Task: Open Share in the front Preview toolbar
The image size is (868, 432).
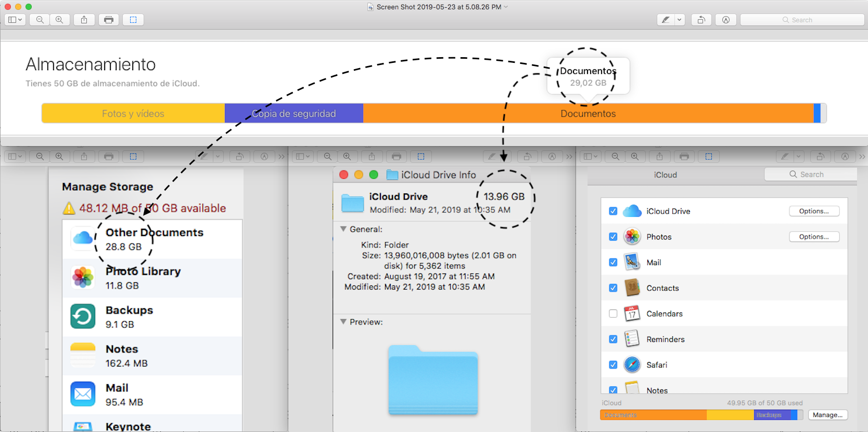Action: pos(84,20)
